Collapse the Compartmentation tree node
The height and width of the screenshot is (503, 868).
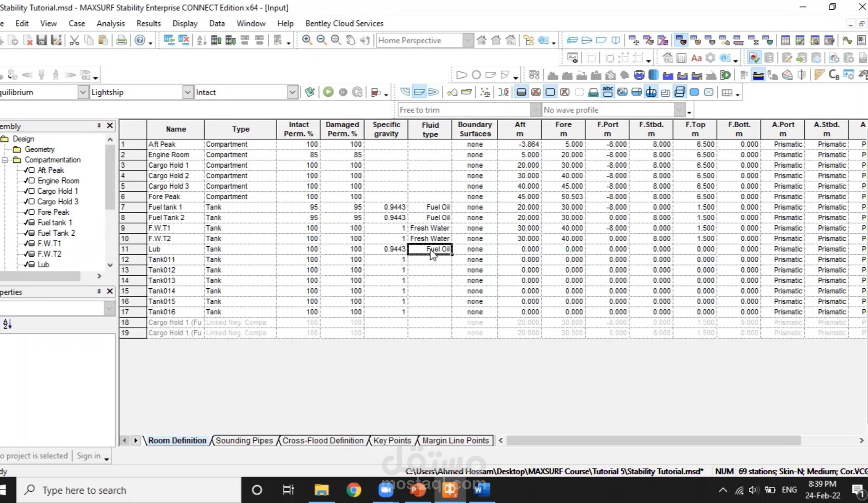pyautogui.click(x=5, y=160)
